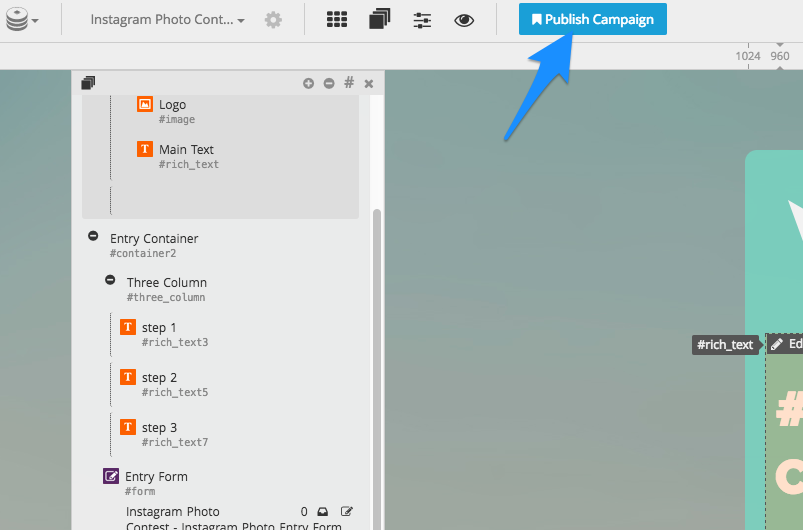
Task: Select the step 2 rich text layer
Action: (x=159, y=377)
